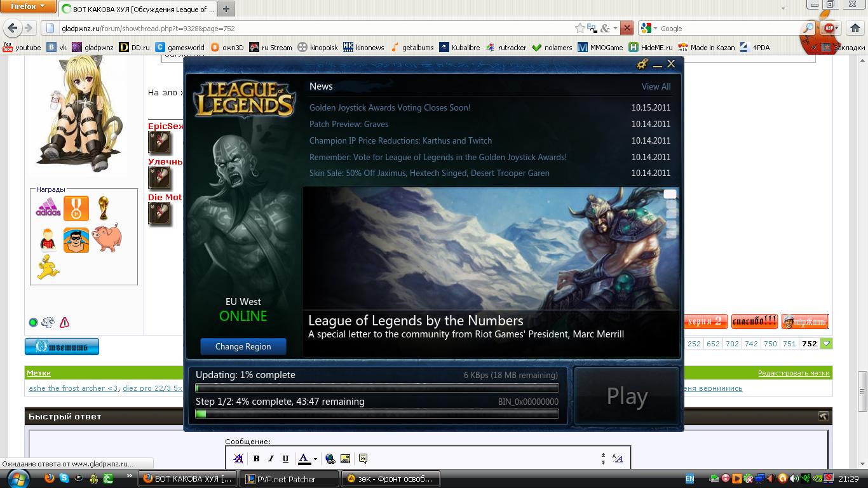Click the font color swatch A
Image resolution: width=868 pixels, height=488 pixels.
304,459
